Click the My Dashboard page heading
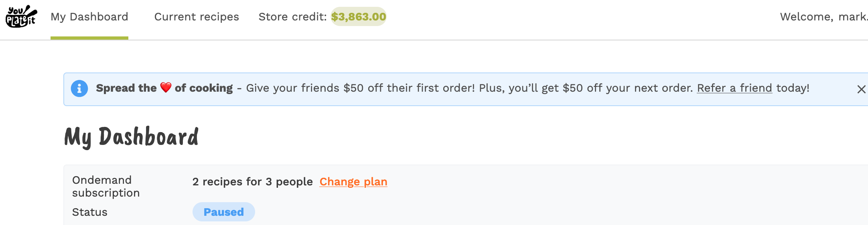This screenshot has width=868, height=225. [x=132, y=137]
